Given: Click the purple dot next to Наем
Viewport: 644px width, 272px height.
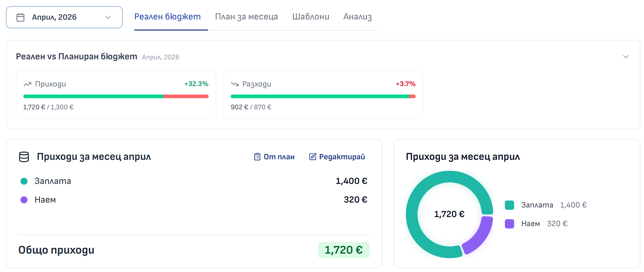Looking at the screenshot, I should 24,200.
